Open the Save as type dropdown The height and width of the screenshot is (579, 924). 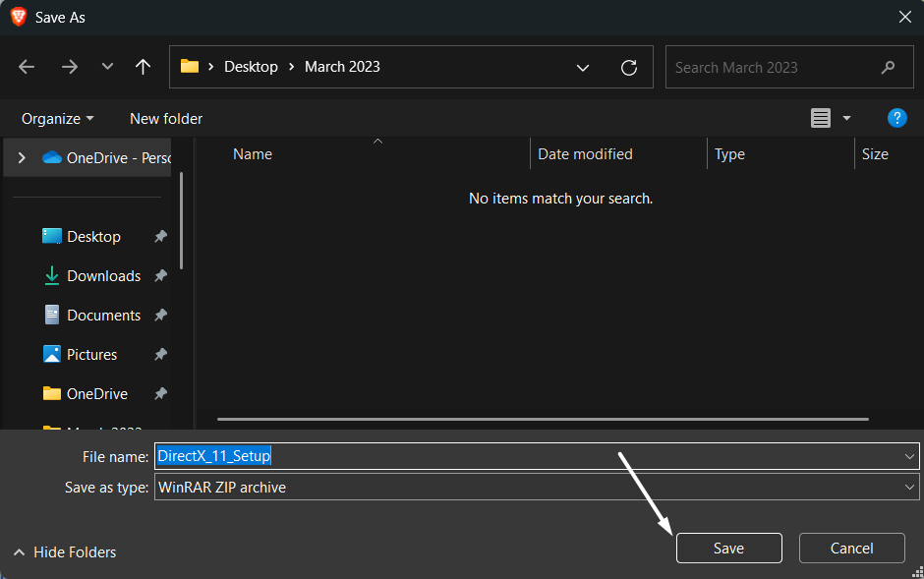909,487
